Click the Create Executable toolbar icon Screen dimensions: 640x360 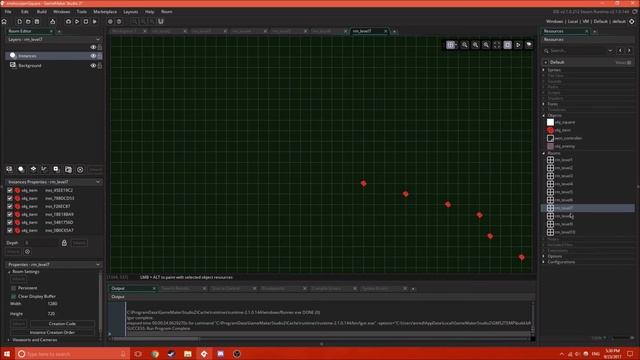pos(53,21)
